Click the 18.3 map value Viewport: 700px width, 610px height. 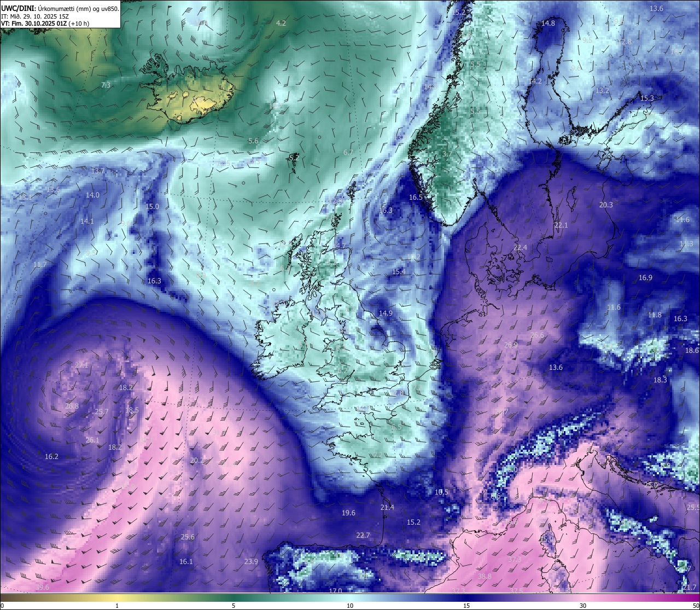pos(660,379)
